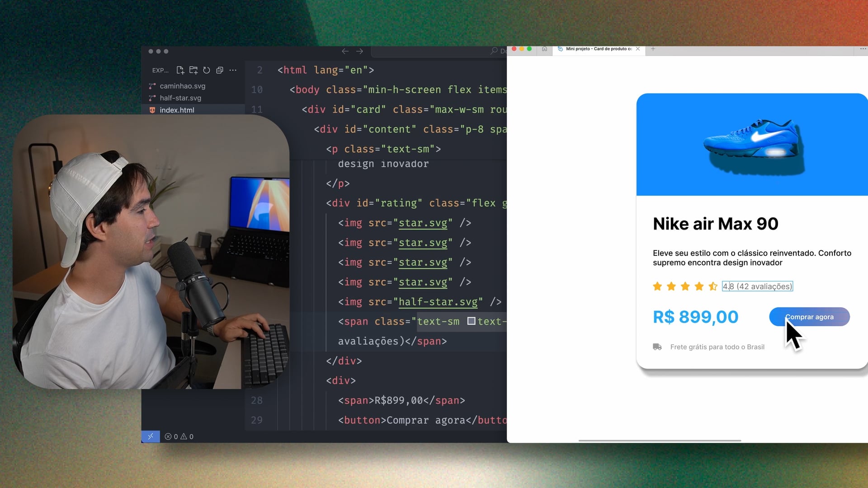
Task: Open caminhao.svg in the file explorer
Action: coord(182,86)
